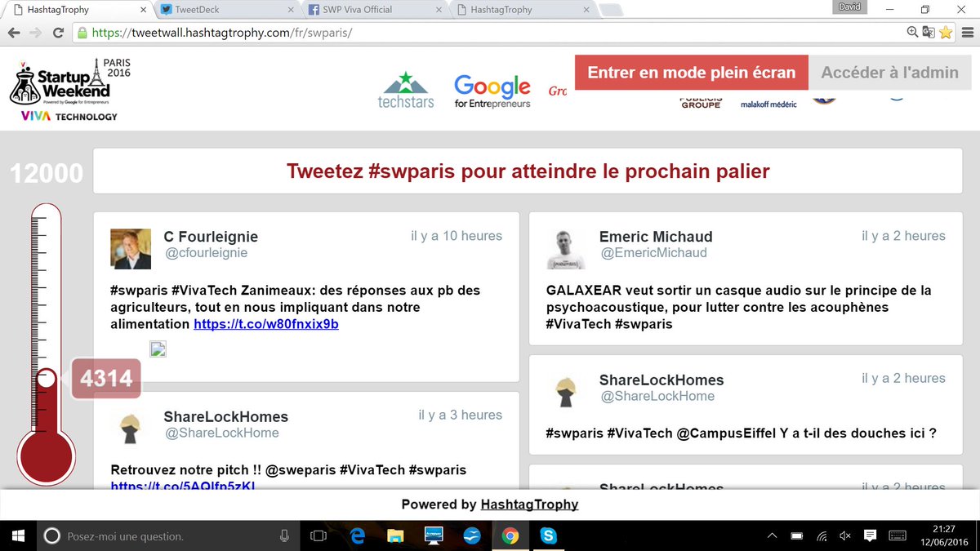Image resolution: width=980 pixels, height=551 pixels.
Task: Open the Action Center notifications icon
Action: point(871,536)
